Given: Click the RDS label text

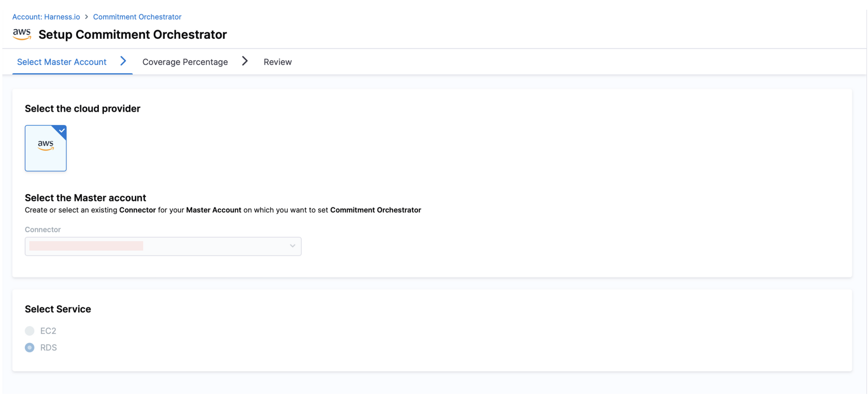Looking at the screenshot, I should [49, 347].
